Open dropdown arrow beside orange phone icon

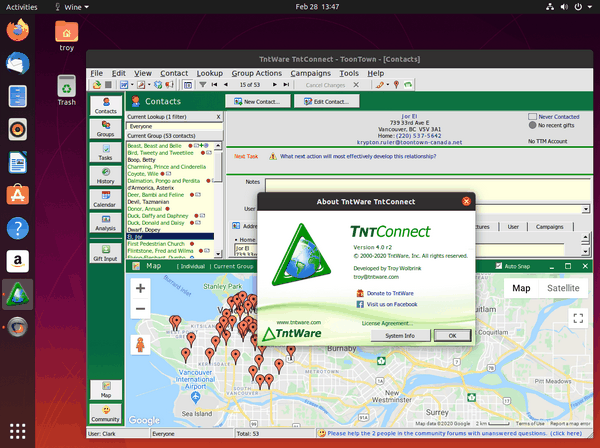388,85
